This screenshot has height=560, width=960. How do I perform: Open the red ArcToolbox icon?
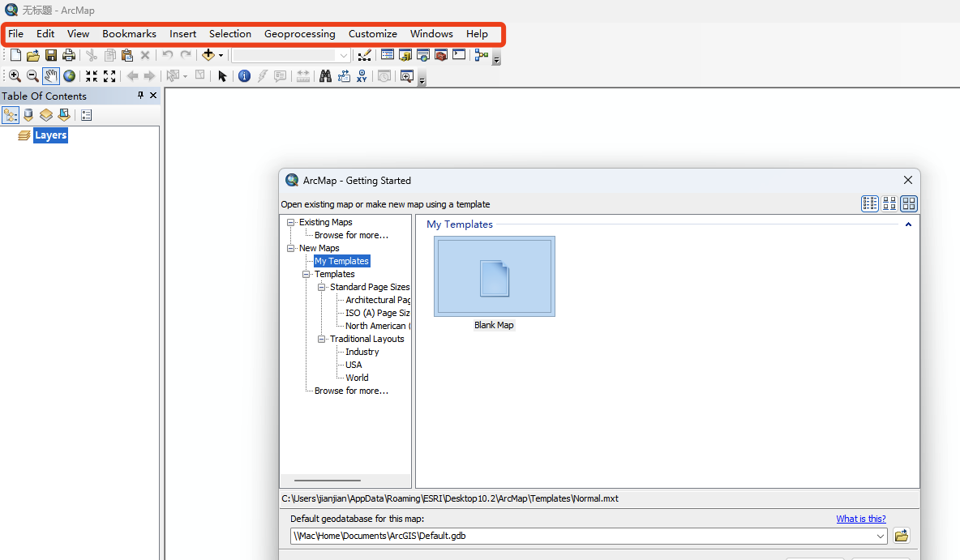[x=441, y=55]
